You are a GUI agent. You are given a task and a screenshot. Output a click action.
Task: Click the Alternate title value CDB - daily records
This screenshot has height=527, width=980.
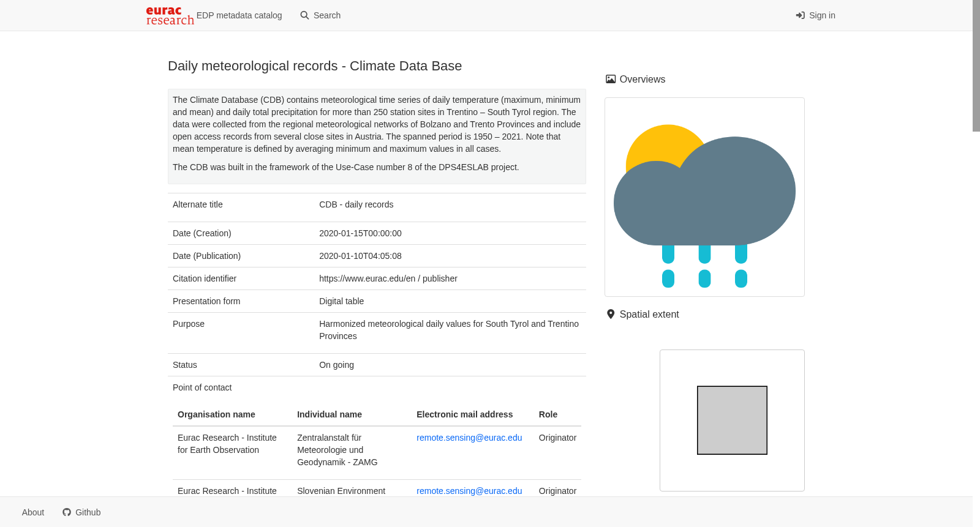[356, 204]
